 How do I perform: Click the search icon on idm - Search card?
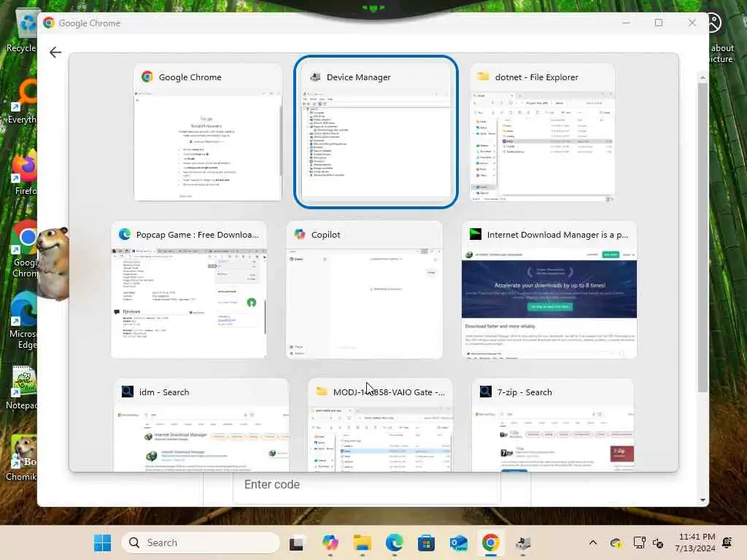[127, 392]
